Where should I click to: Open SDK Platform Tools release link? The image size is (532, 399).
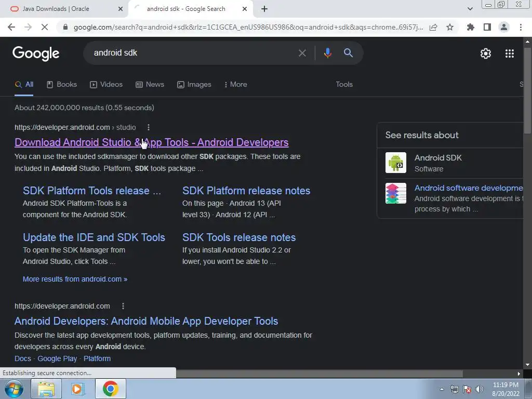coord(92,191)
